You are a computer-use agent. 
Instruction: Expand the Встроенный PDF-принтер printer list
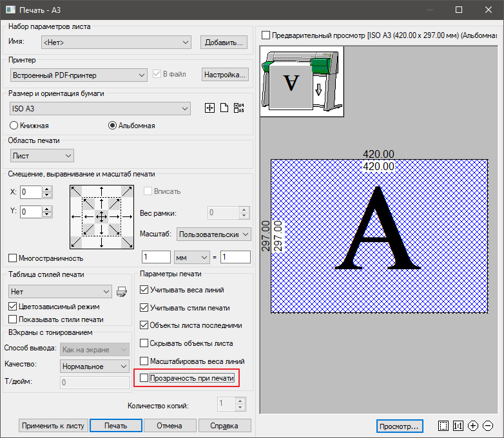click(x=79, y=75)
